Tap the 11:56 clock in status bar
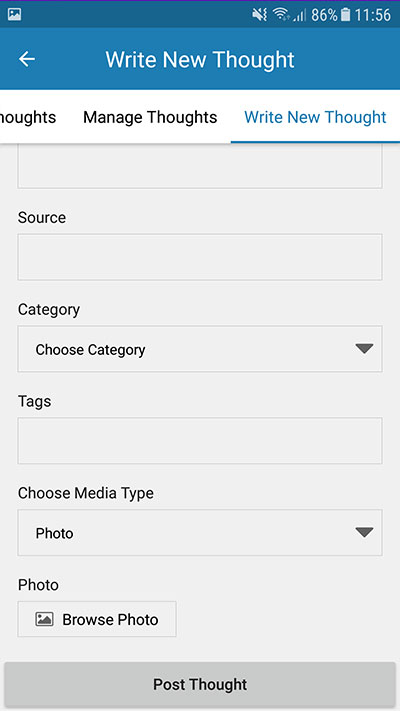 coord(372,15)
